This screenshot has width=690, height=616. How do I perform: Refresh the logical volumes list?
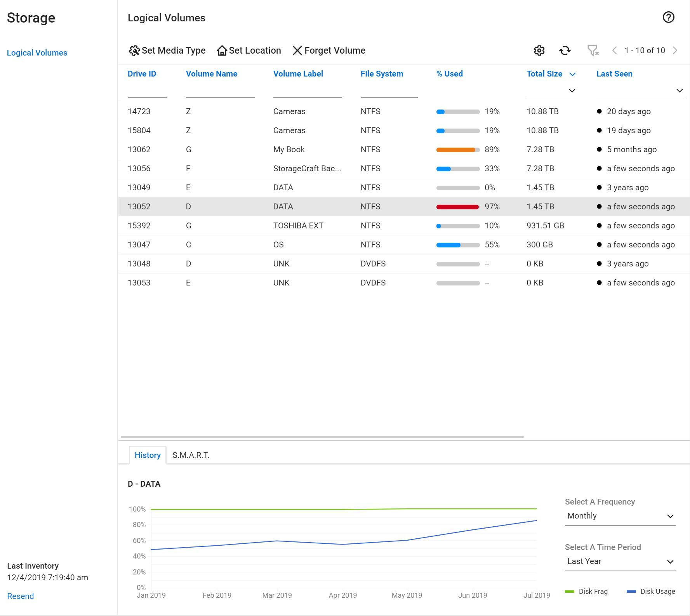point(565,50)
